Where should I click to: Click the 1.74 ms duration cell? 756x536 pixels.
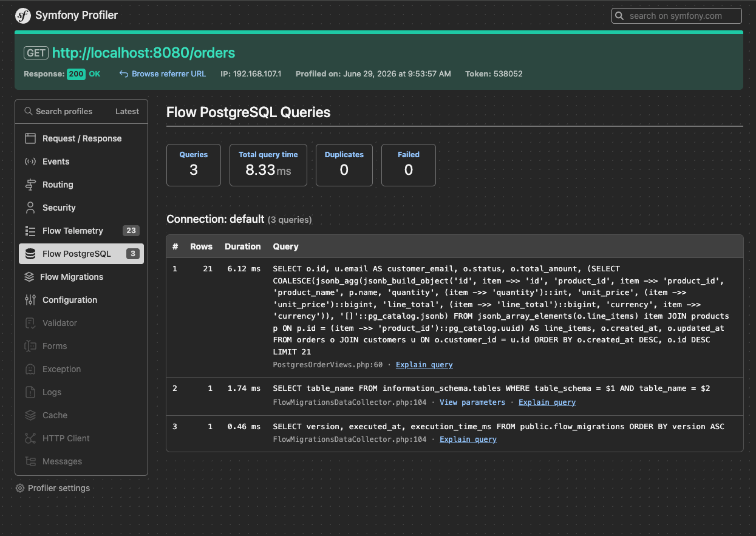tap(243, 388)
